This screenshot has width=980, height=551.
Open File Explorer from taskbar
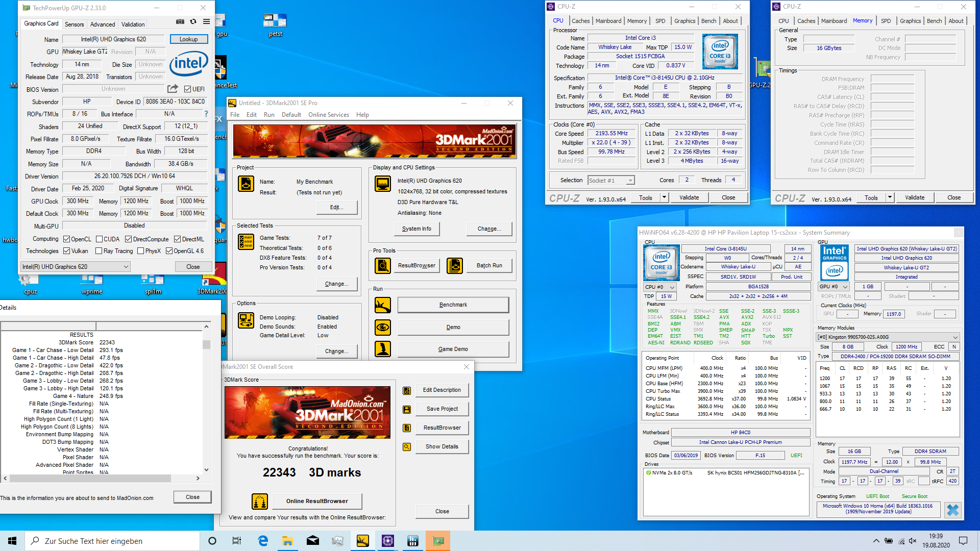coord(287,541)
